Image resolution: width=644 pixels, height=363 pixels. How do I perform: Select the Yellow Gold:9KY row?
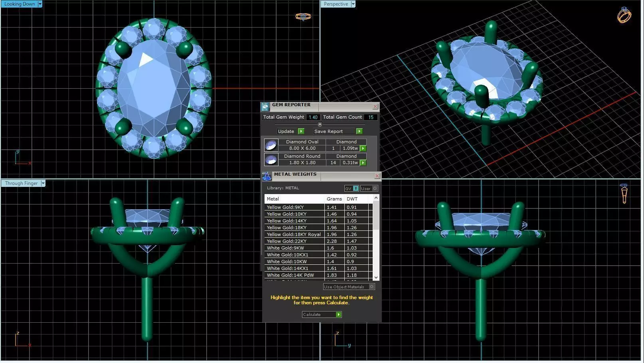pos(318,207)
